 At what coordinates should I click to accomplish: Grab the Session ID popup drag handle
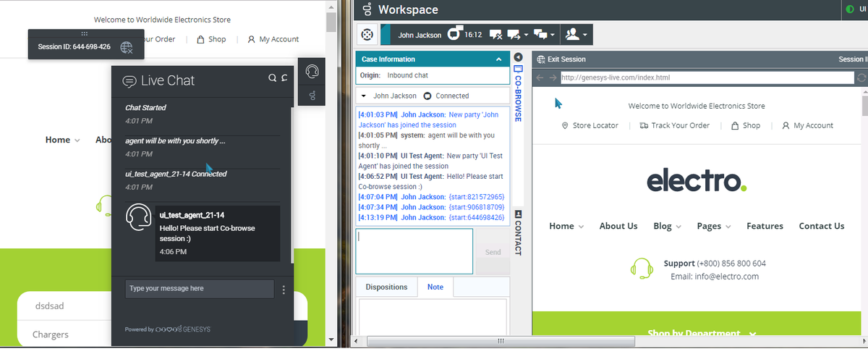click(85, 34)
